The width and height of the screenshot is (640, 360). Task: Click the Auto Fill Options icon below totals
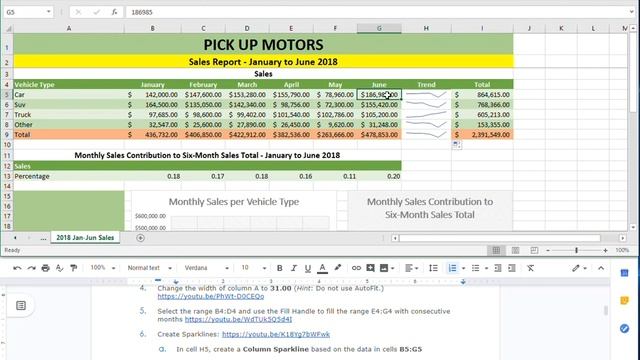(457, 144)
